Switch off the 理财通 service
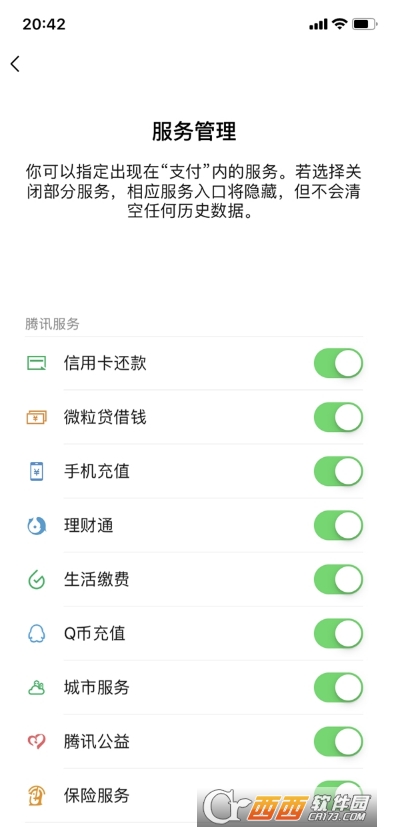Screen dimensions: 397x837 338,526
